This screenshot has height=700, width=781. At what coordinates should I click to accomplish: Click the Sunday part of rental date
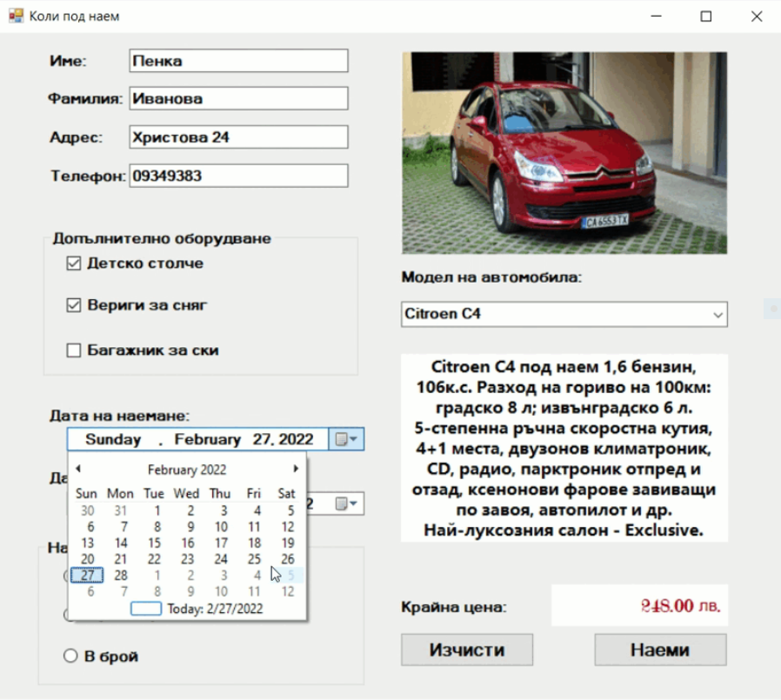point(113,440)
